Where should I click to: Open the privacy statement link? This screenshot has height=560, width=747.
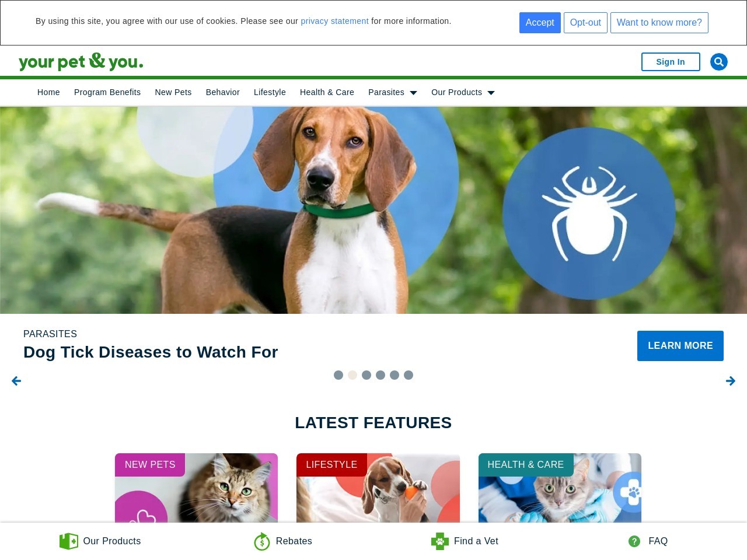pos(334,21)
